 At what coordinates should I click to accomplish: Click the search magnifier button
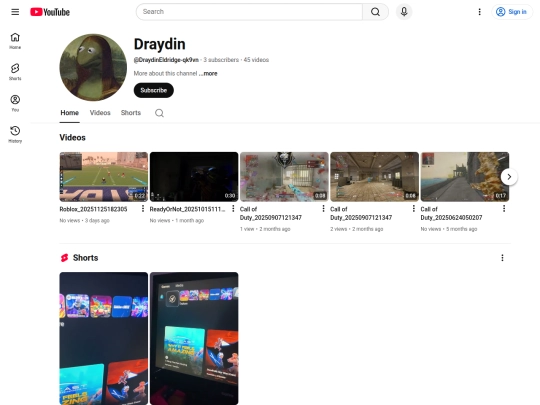375,12
